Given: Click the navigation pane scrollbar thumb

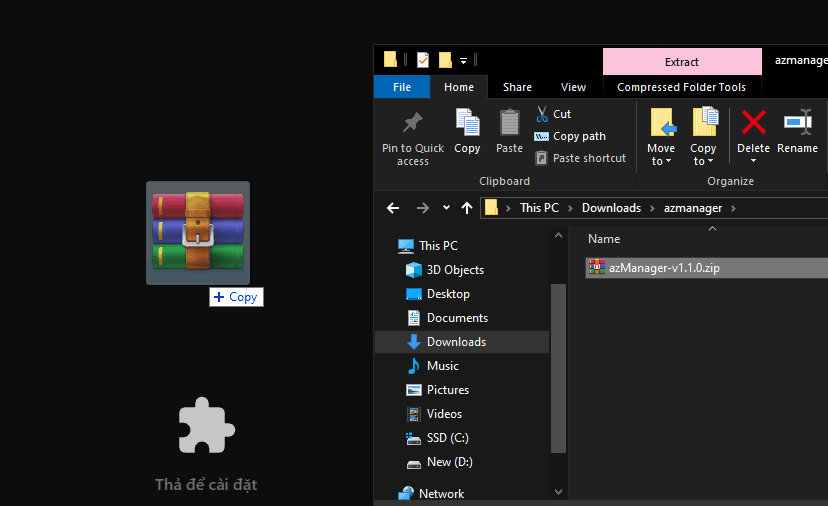Looking at the screenshot, I should click(x=558, y=368).
